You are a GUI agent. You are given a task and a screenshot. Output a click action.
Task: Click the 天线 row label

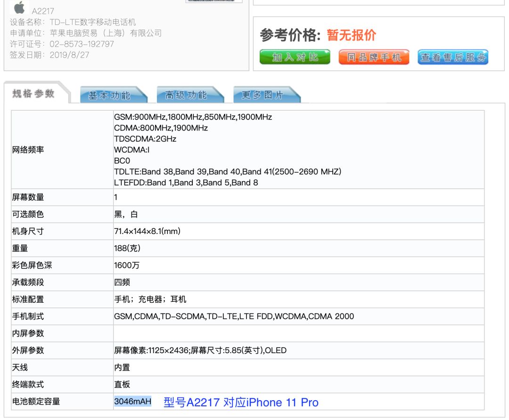point(20,367)
